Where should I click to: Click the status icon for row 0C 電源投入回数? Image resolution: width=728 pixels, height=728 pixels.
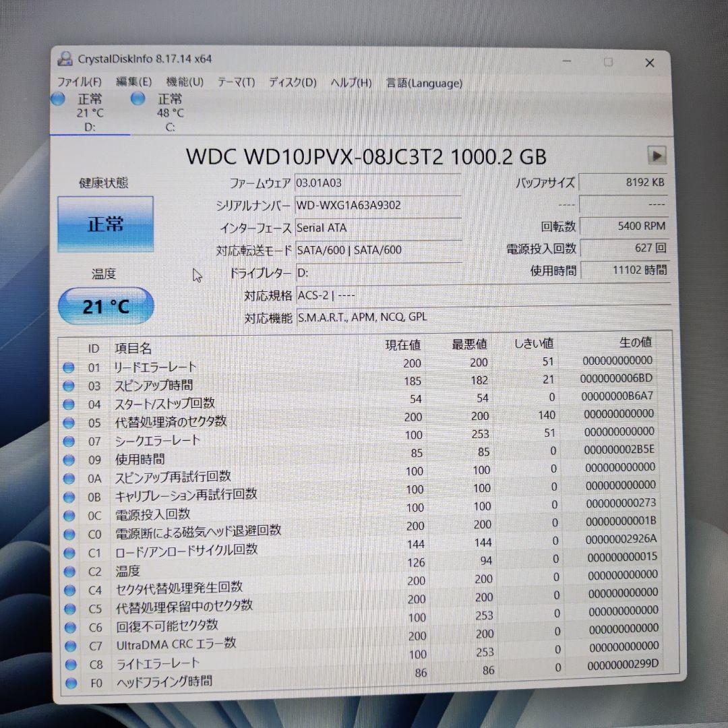69,516
